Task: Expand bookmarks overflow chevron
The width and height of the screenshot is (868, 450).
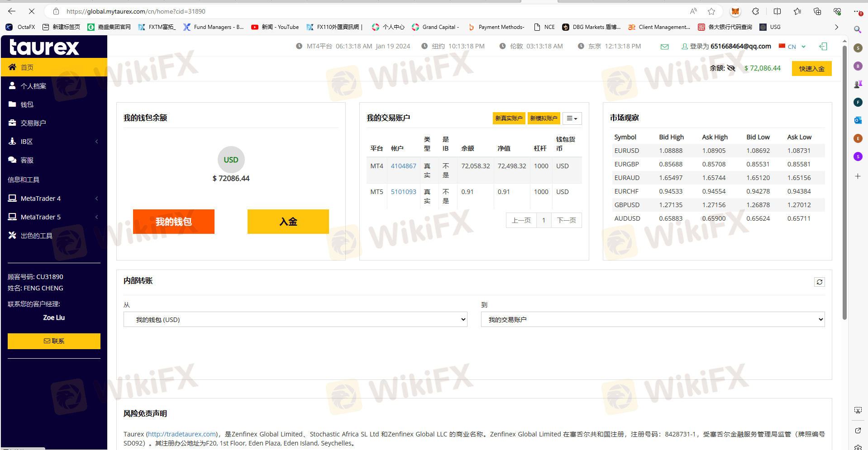Action: [836, 27]
